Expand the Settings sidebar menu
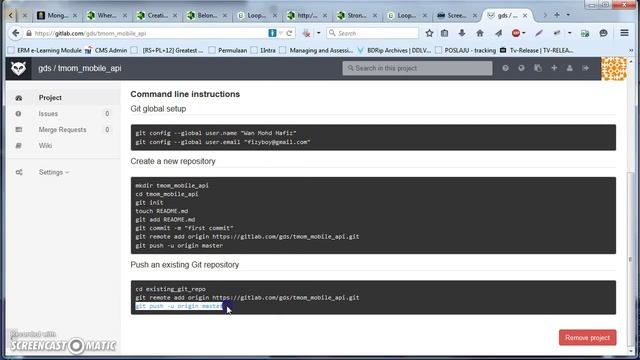The image size is (640, 360). coord(54,172)
